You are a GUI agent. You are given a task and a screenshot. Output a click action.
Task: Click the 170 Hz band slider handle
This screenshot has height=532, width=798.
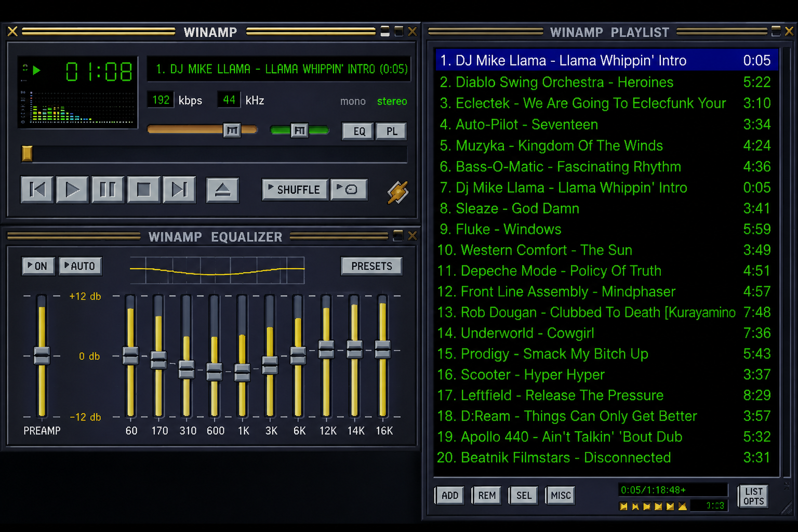coord(158,360)
